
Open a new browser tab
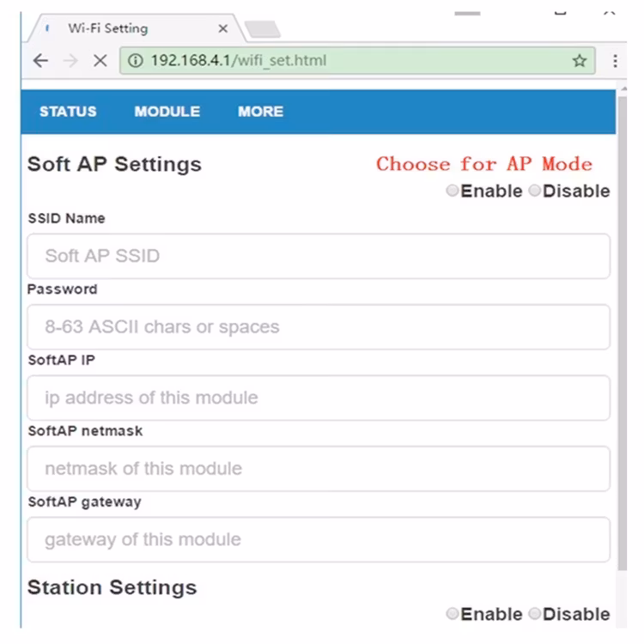(263, 29)
